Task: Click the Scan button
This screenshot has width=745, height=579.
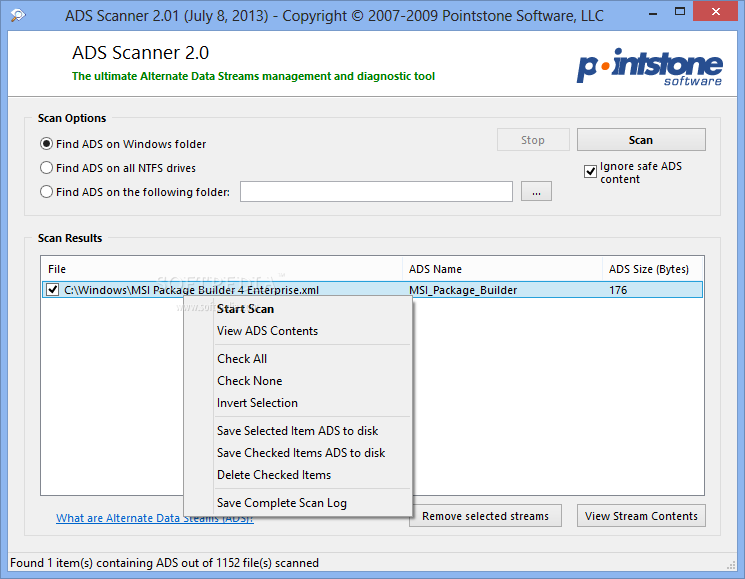Action: (641, 140)
